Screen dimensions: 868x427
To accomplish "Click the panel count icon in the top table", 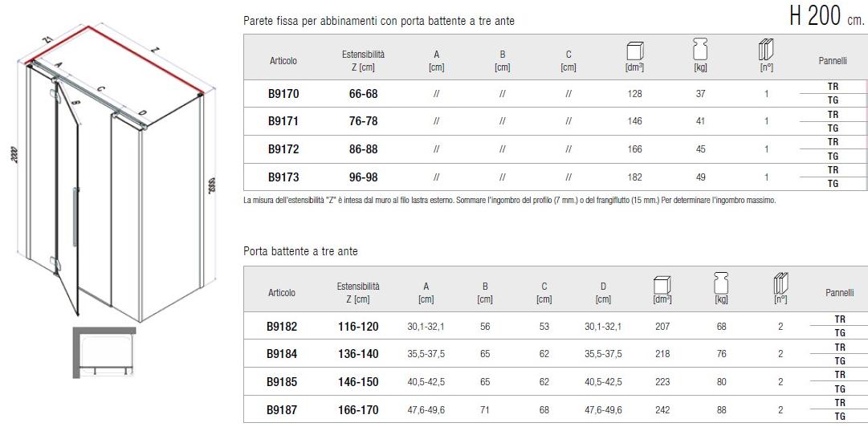I will [766, 50].
